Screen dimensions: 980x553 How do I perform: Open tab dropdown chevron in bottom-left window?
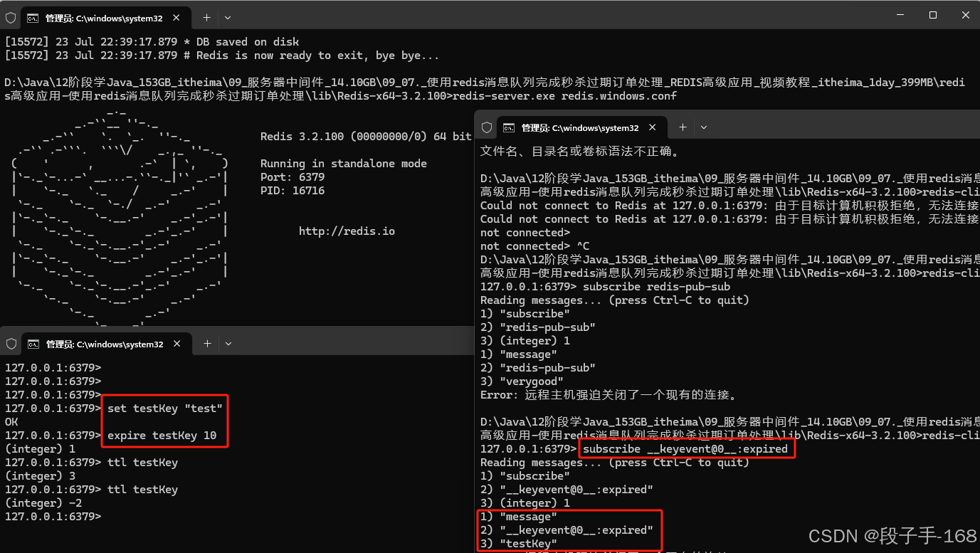pos(228,344)
